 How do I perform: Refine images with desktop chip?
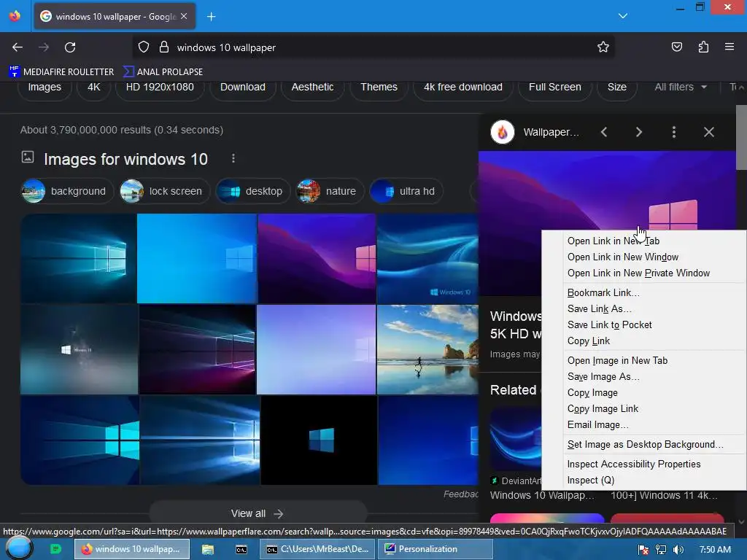tap(252, 192)
